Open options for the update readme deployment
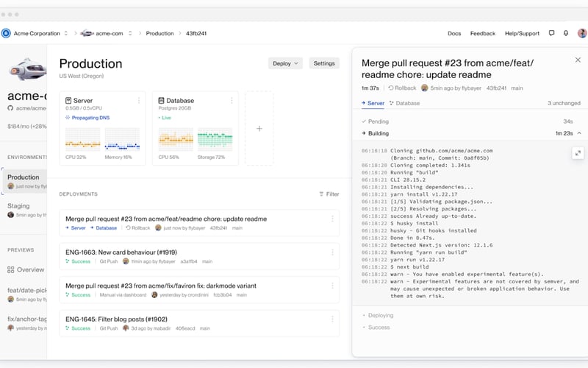This screenshot has width=588, height=368. pyautogui.click(x=332, y=219)
